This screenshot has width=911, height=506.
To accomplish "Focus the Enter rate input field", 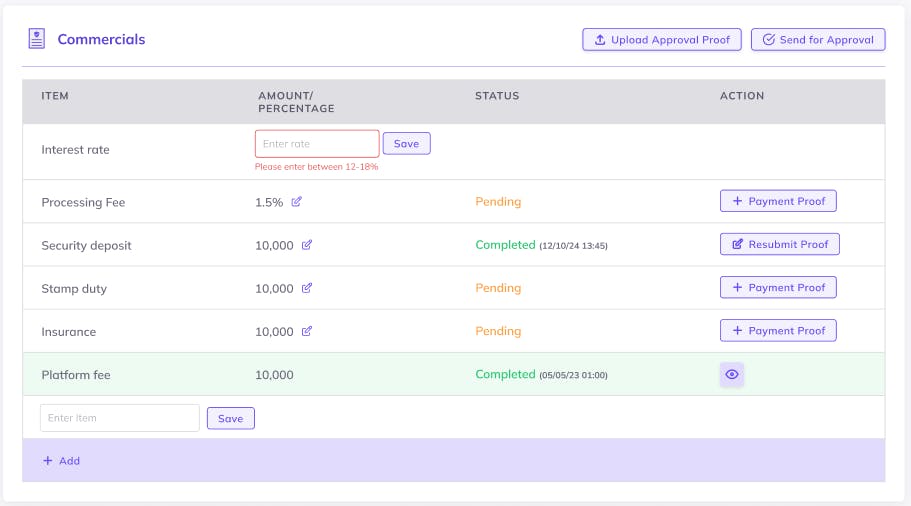I will pos(317,144).
